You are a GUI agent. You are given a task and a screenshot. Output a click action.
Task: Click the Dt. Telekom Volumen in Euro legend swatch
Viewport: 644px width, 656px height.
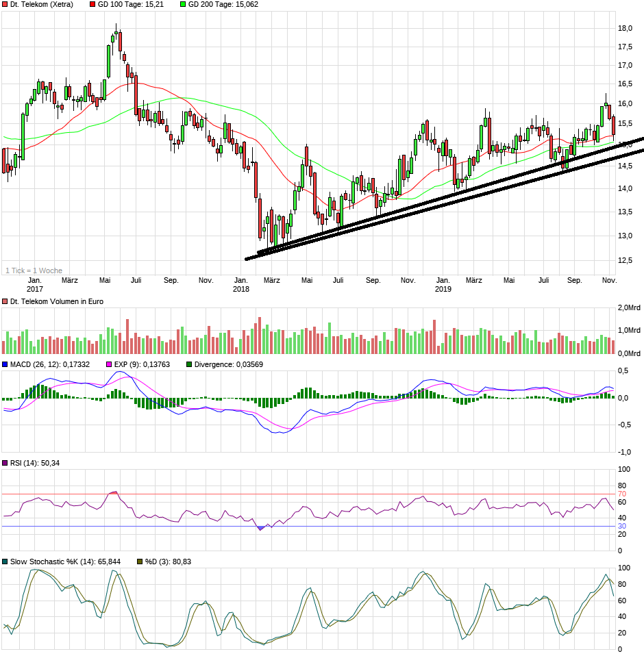5,302
